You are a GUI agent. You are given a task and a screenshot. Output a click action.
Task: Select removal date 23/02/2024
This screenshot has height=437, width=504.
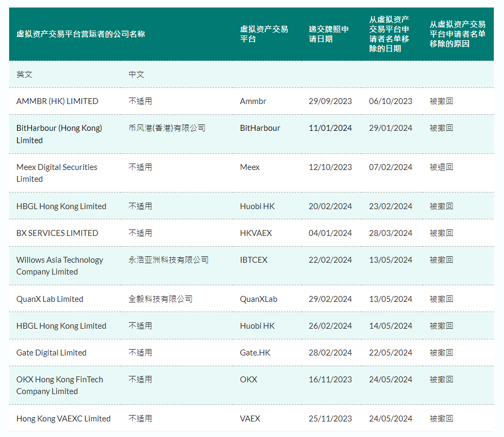(x=391, y=206)
